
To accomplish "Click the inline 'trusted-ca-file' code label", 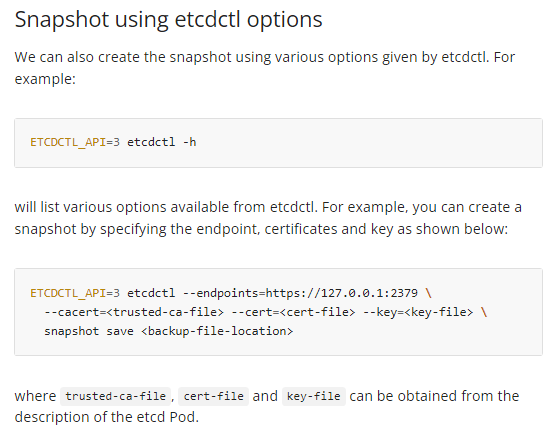I will point(116,396).
